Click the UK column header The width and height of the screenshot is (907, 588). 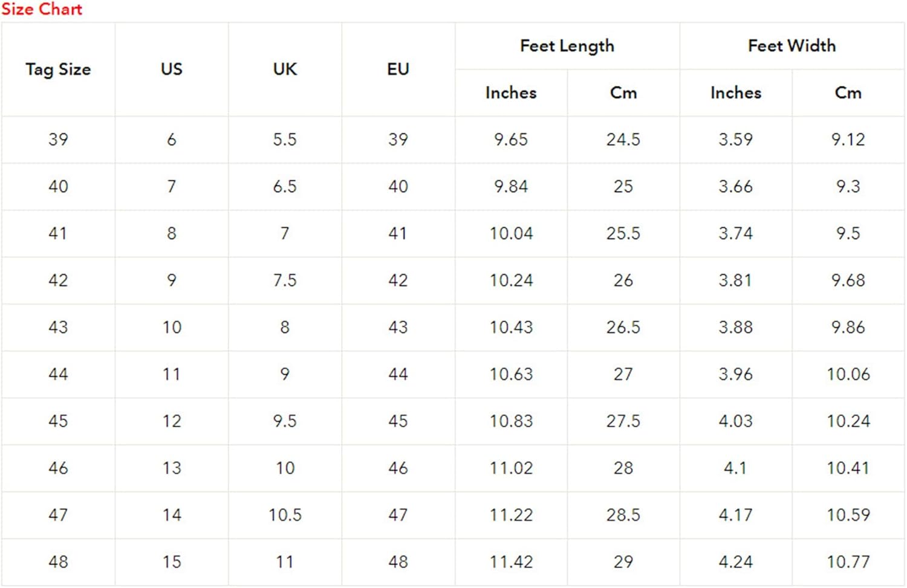285,69
